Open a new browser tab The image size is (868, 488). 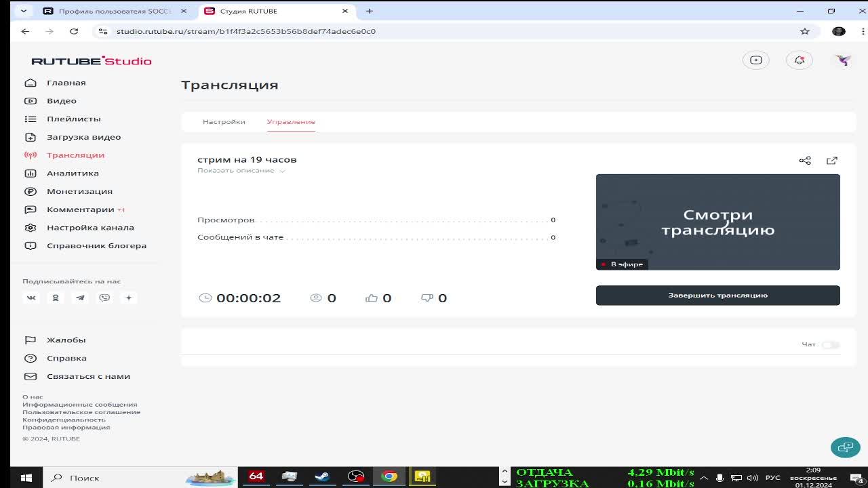pyautogui.click(x=370, y=11)
